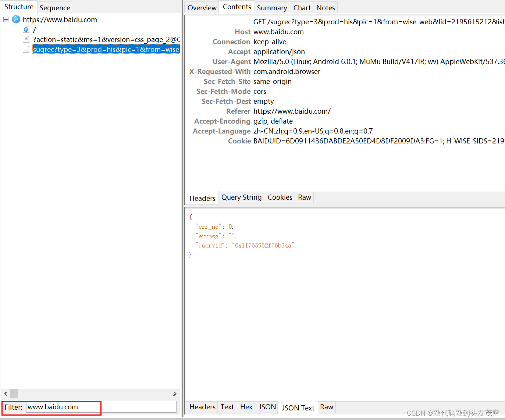Select the Query String tab
505x420 pixels.
[241, 197]
